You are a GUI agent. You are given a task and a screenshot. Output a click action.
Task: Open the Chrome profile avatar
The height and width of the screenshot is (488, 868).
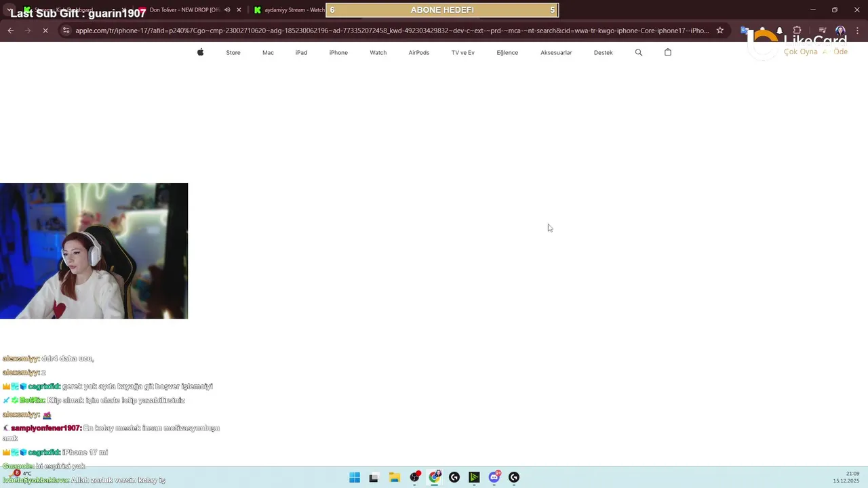pyautogui.click(x=840, y=30)
